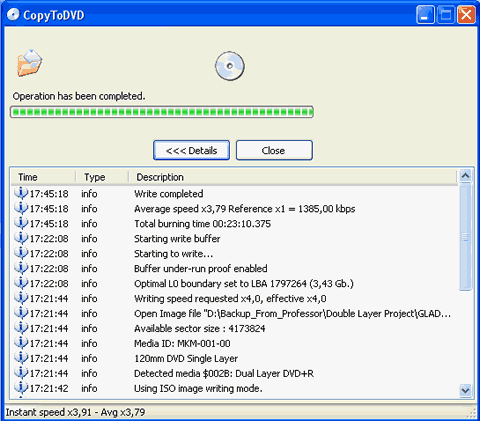Click info icon of Total burning time row
Viewport: 480px width, 421px height.
coord(21,223)
